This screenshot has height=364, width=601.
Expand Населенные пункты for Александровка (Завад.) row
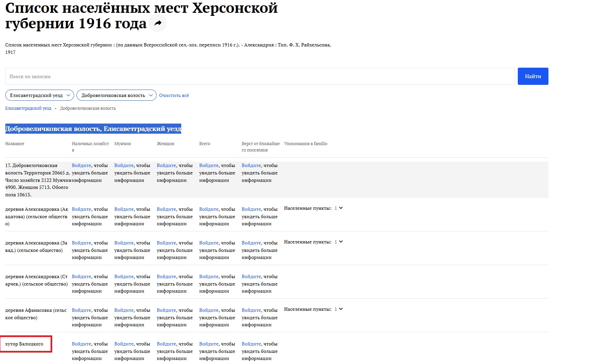[x=341, y=242]
